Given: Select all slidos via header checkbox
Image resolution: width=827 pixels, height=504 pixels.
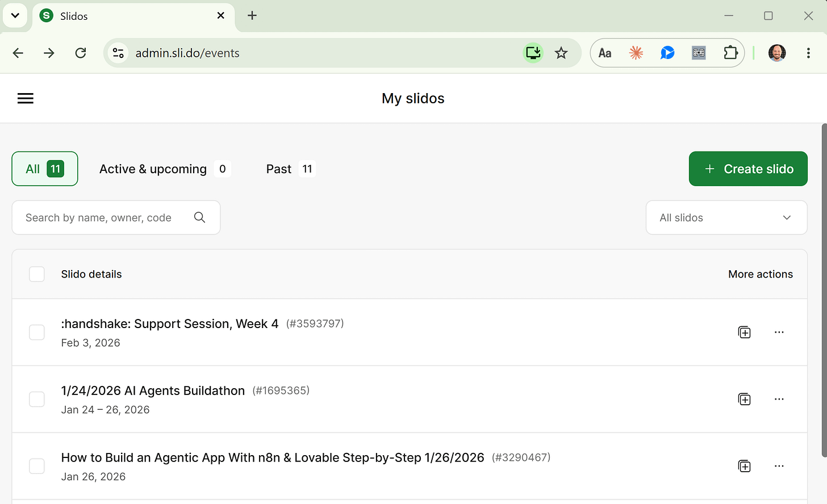Looking at the screenshot, I should (37, 274).
